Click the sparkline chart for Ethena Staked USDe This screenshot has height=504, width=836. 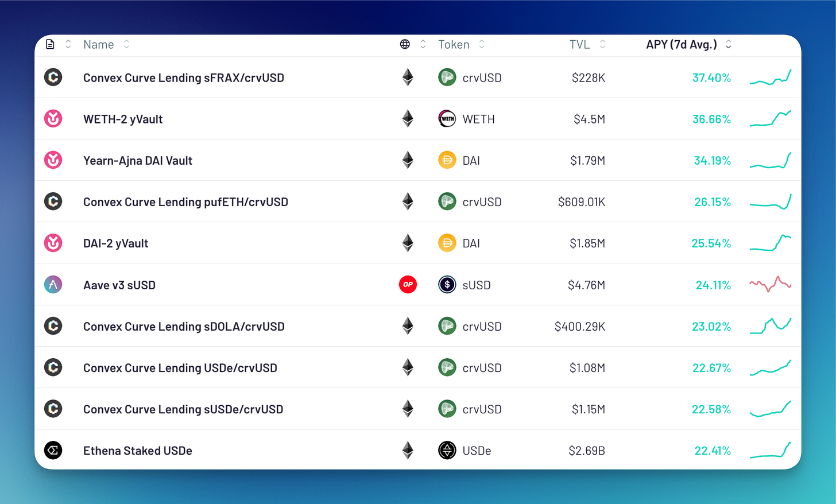coord(771,450)
